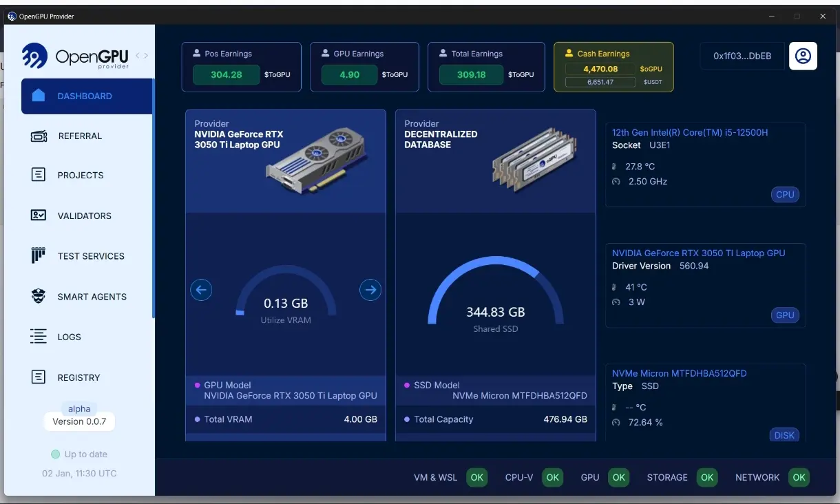The height and width of the screenshot is (504, 840).
Task: Click wallet address 0x1f03...DbEB
Action: pyautogui.click(x=742, y=56)
